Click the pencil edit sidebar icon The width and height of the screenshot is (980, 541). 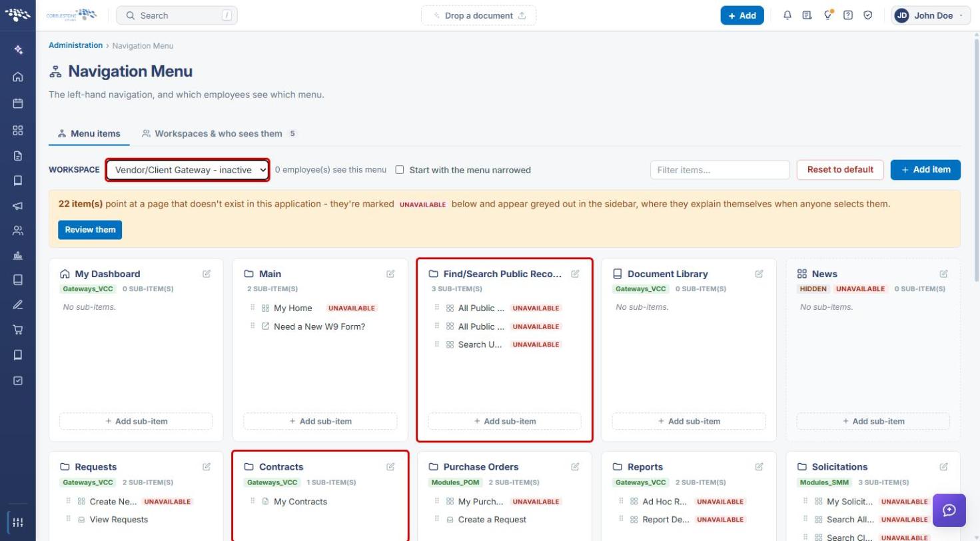18,304
